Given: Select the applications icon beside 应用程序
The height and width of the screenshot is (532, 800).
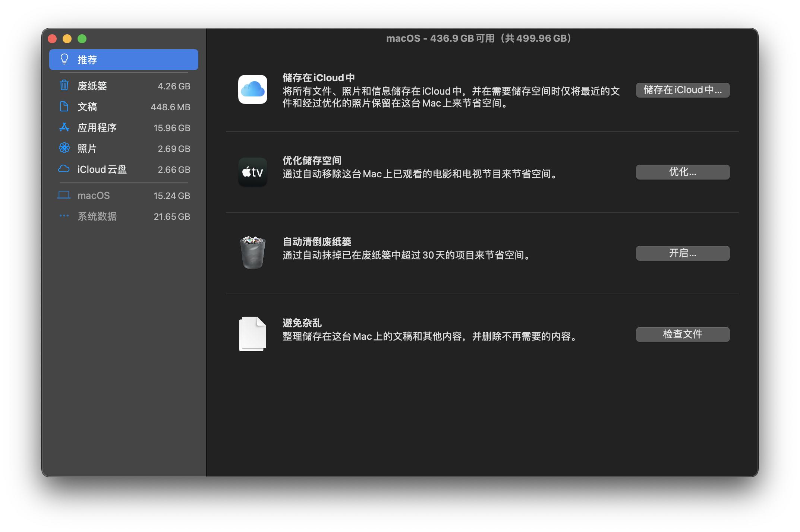Looking at the screenshot, I should [x=64, y=127].
